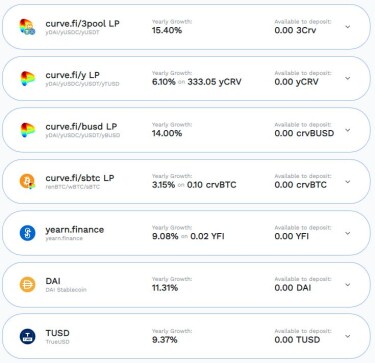The height and width of the screenshot is (363, 375).
Task: Click the 333.05 yCRV balance text
Action: click(x=214, y=82)
